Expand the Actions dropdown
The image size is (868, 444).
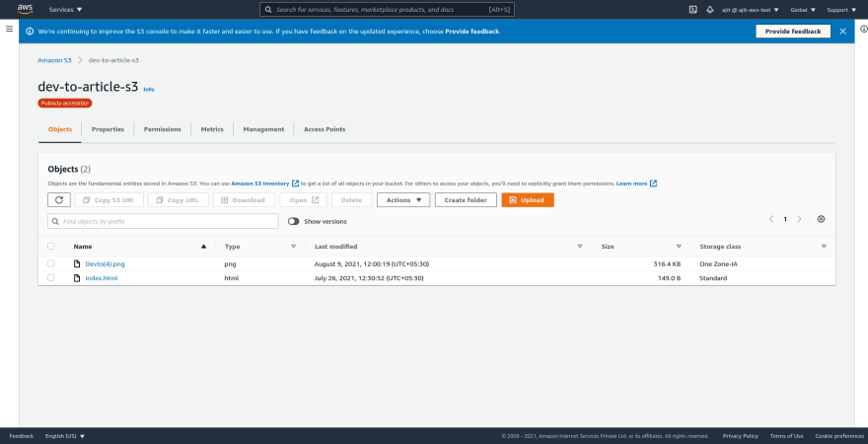[x=403, y=200]
